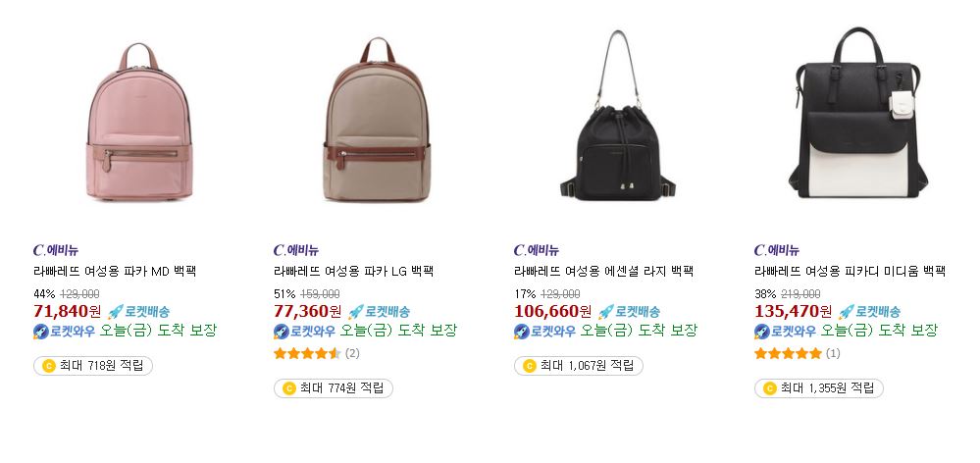
Task: Open 라빠레뜨 여성용 피카디 미디움 백팩 title
Action: pyautogui.click(x=850, y=271)
